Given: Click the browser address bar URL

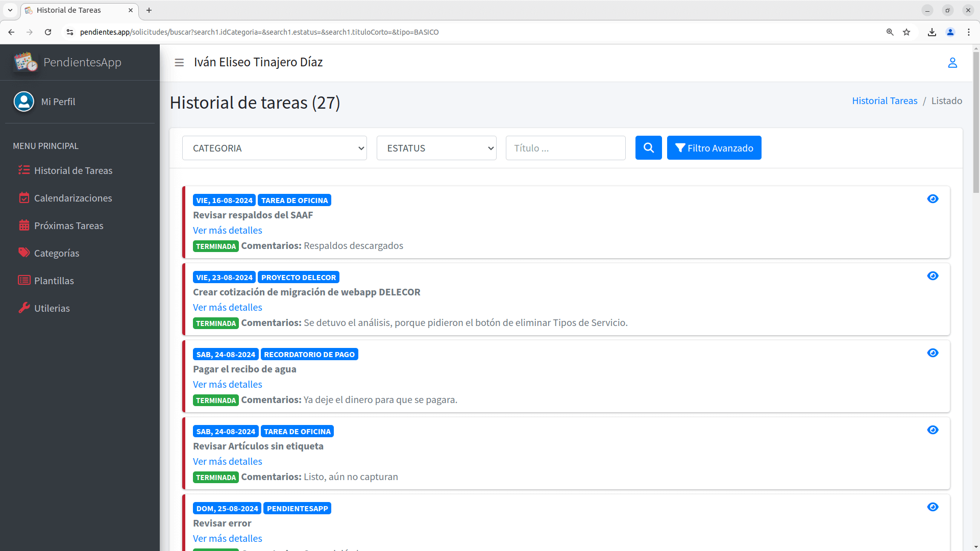Looking at the screenshot, I should point(259,32).
